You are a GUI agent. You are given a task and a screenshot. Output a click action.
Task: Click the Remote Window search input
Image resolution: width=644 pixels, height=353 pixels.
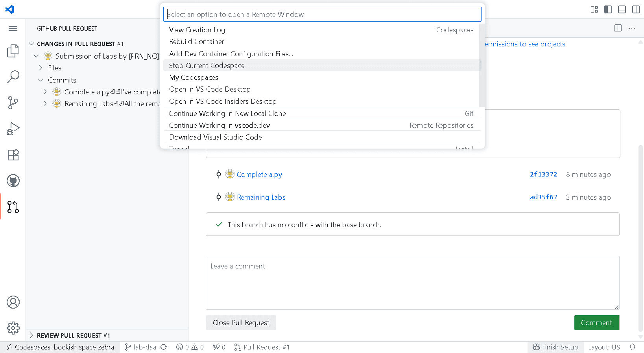pyautogui.click(x=322, y=14)
